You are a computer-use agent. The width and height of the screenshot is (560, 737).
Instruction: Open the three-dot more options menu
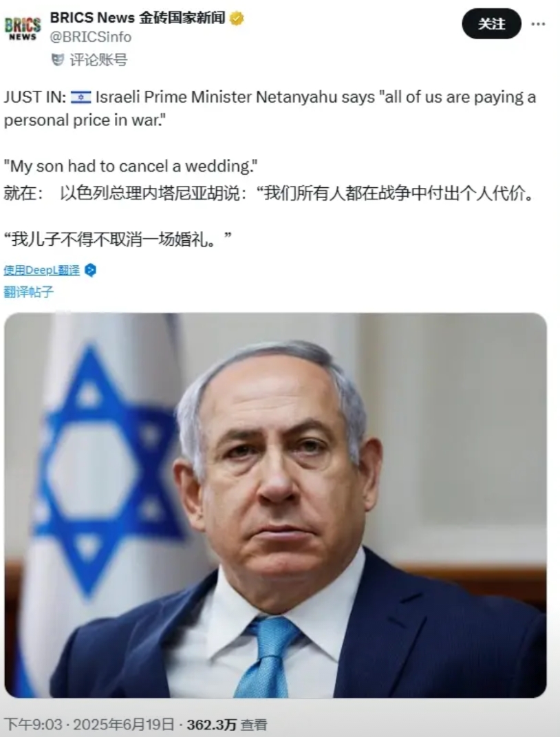538,24
